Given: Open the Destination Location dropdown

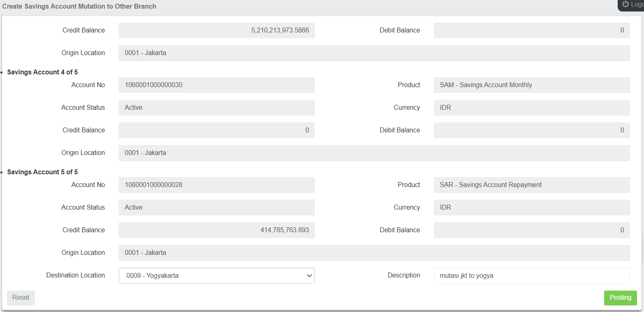Looking at the screenshot, I should pos(217,276).
